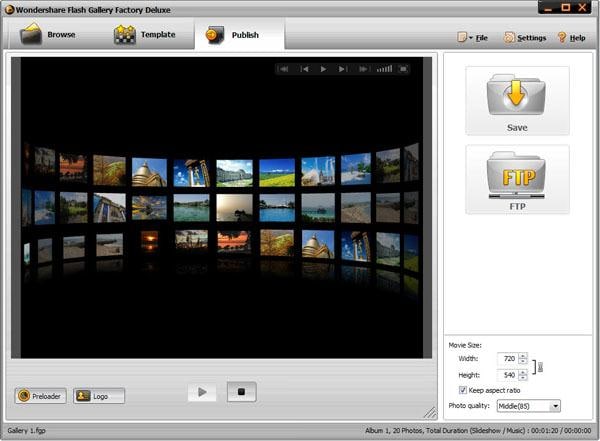
Task: Click the 'Movie Size:' label
Action: pyautogui.click(x=465, y=345)
